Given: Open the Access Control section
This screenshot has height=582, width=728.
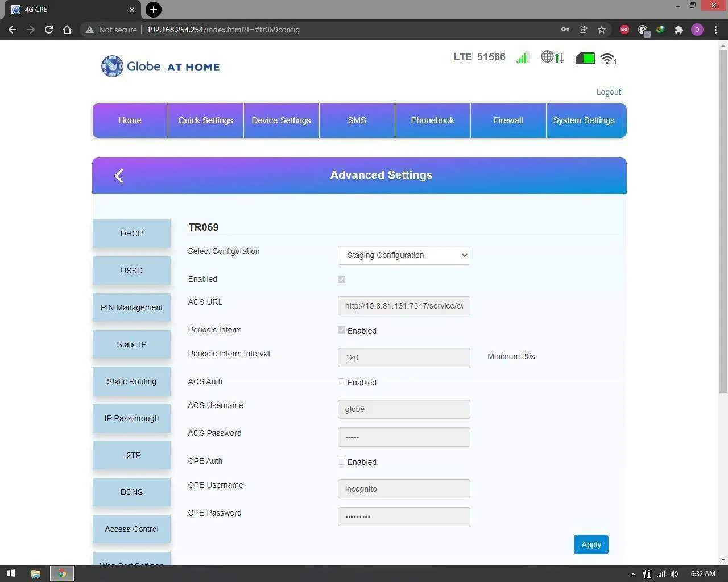Looking at the screenshot, I should click(x=131, y=529).
